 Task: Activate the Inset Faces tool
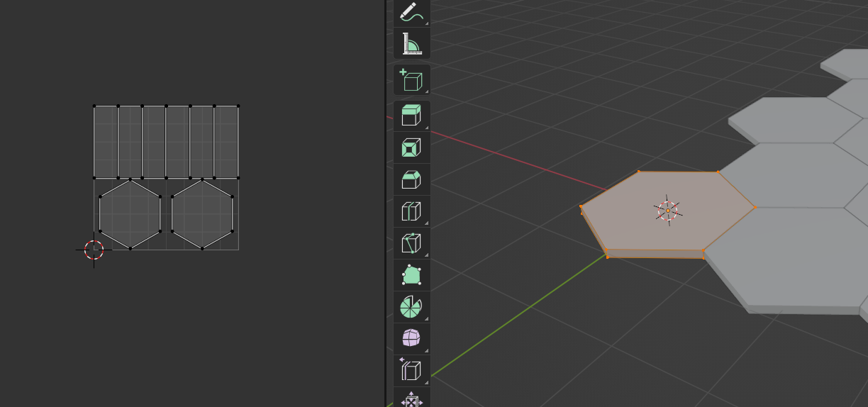pyautogui.click(x=411, y=147)
